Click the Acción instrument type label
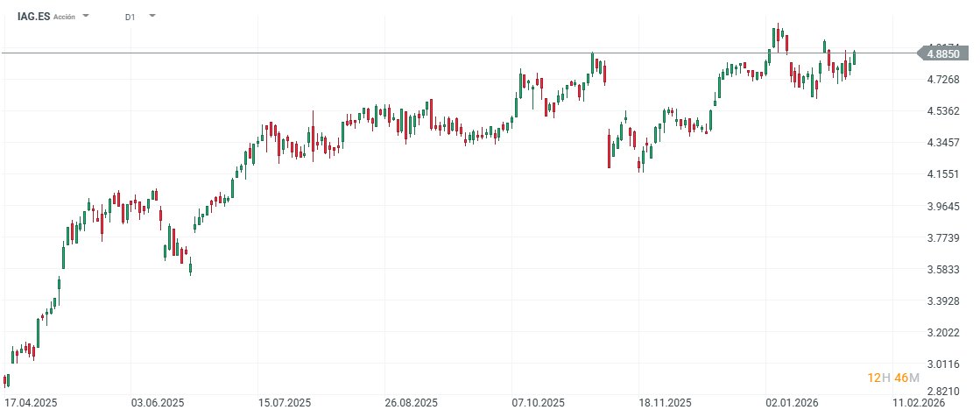This screenshot has width=980, height=417. pyautogui.click(x=64, y=17)
